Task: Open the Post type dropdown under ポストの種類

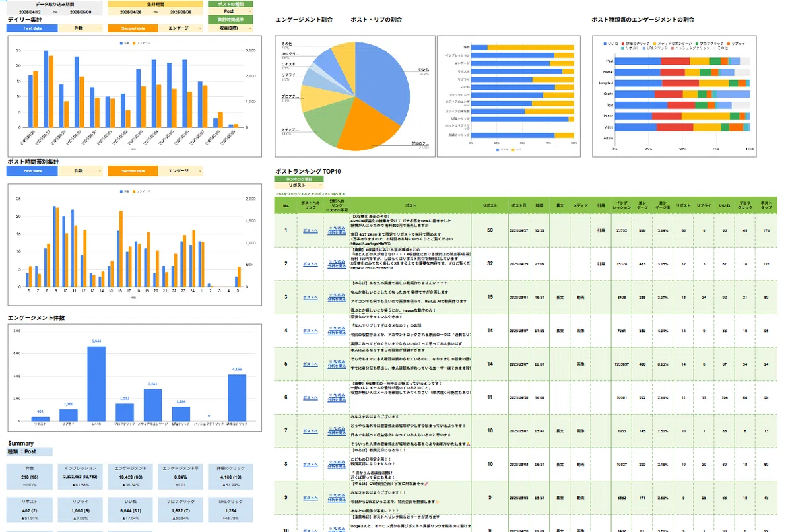Action: click(x=230, y=11)
